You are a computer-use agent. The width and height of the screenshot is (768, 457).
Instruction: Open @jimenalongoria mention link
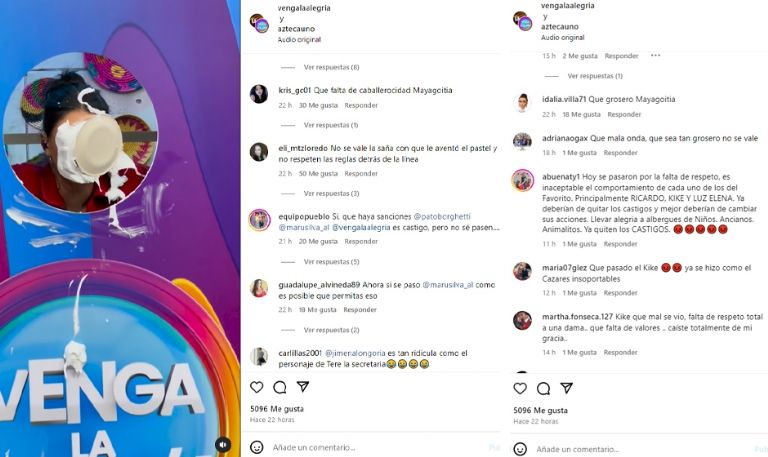(x=355, y=353)
